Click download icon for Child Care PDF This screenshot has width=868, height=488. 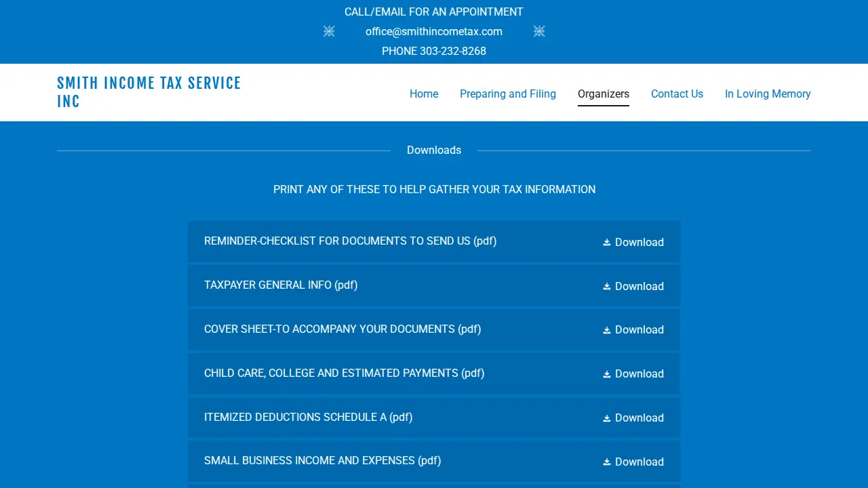tap(607, 373)
